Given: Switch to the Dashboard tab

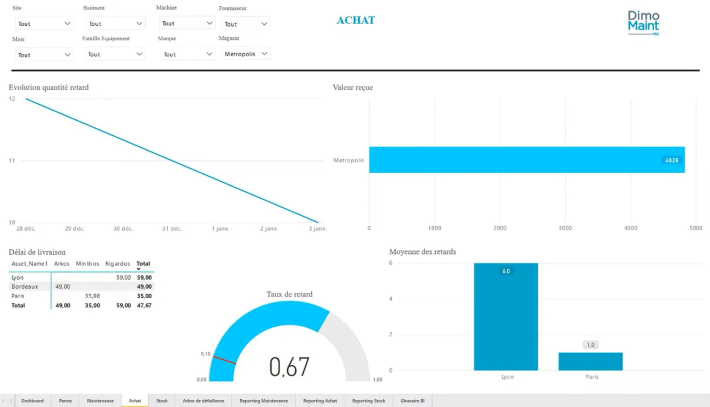Looking at the screenshot, I should click(x=33, y=401).
